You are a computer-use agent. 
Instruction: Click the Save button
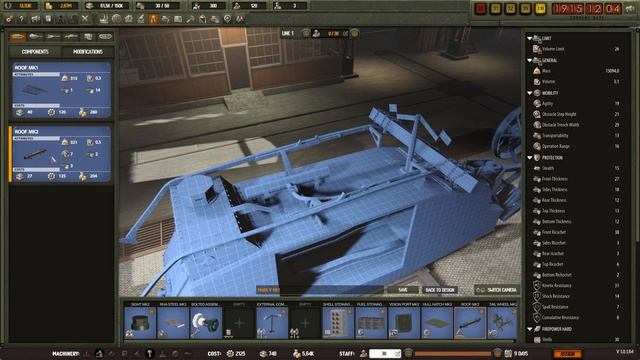[403, 290]
